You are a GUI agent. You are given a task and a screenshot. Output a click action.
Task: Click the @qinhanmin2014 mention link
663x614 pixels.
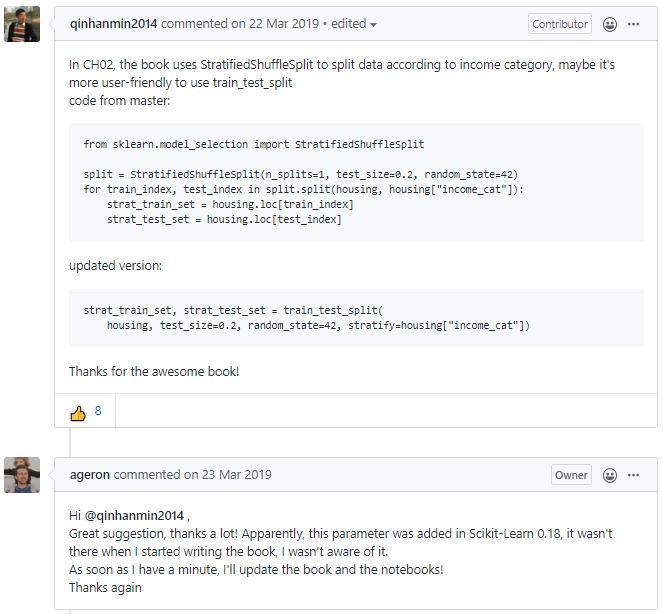pos(134,516)
